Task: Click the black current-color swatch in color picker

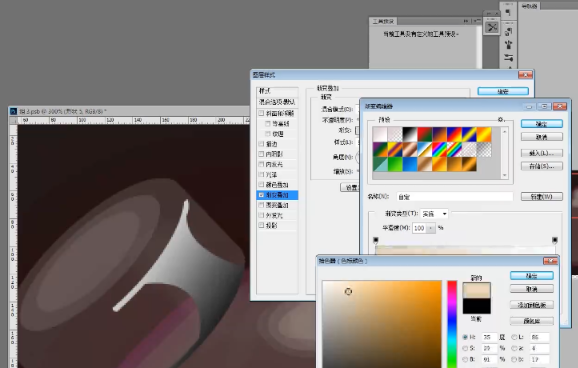Action: click(476, 306)
